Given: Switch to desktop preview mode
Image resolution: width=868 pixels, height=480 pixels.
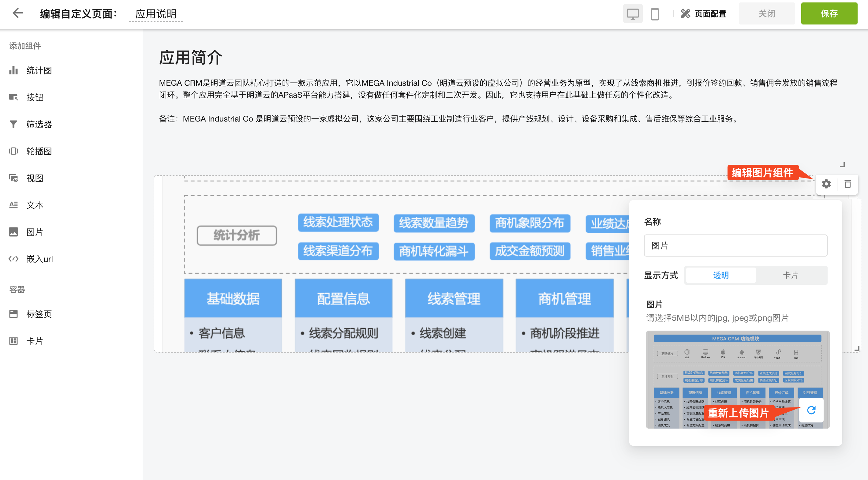Looking at the screenshot, I should pos(632,14).
